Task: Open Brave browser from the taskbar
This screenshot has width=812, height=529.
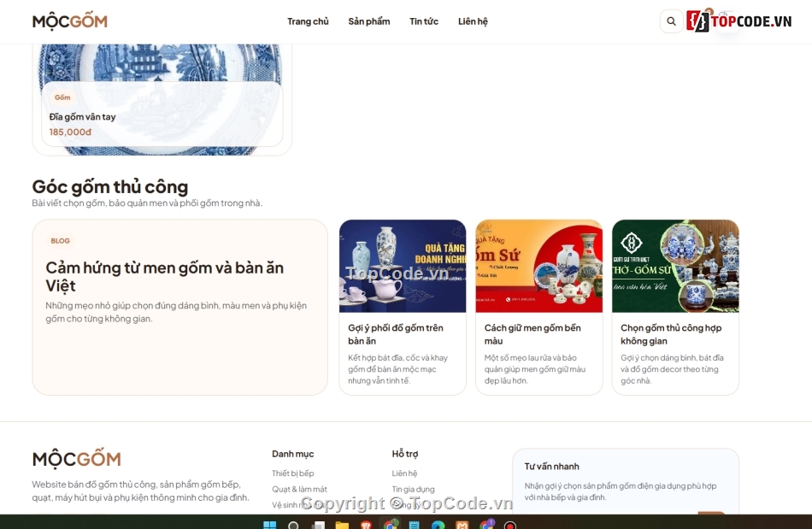Action: (366, 525)
